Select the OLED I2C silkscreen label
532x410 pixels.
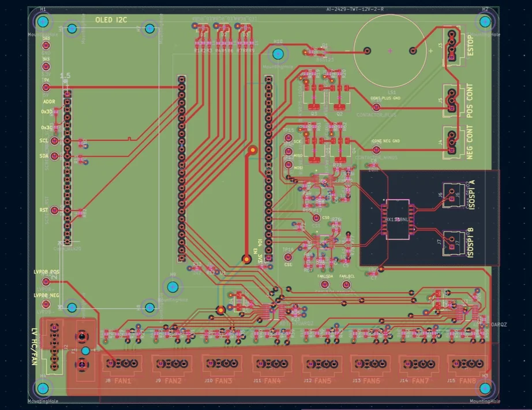(x=111, y=20)
